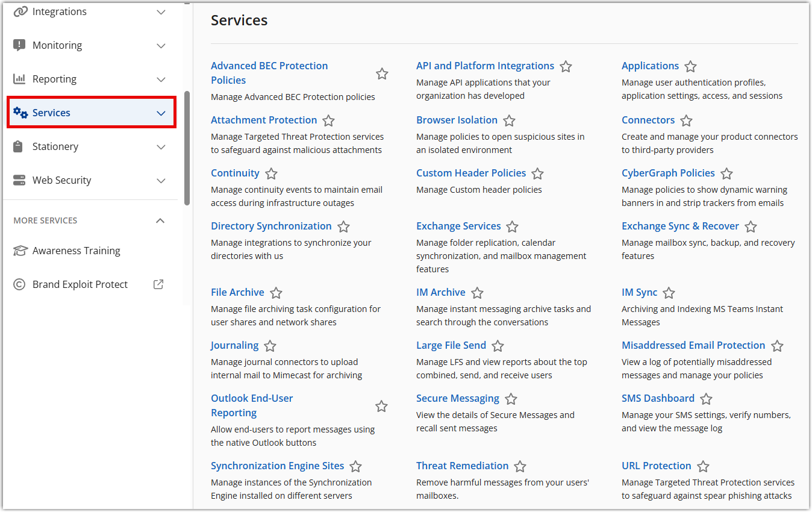Collapse the More Services section
Screen dimensions: 812x512
coord(160,220)
